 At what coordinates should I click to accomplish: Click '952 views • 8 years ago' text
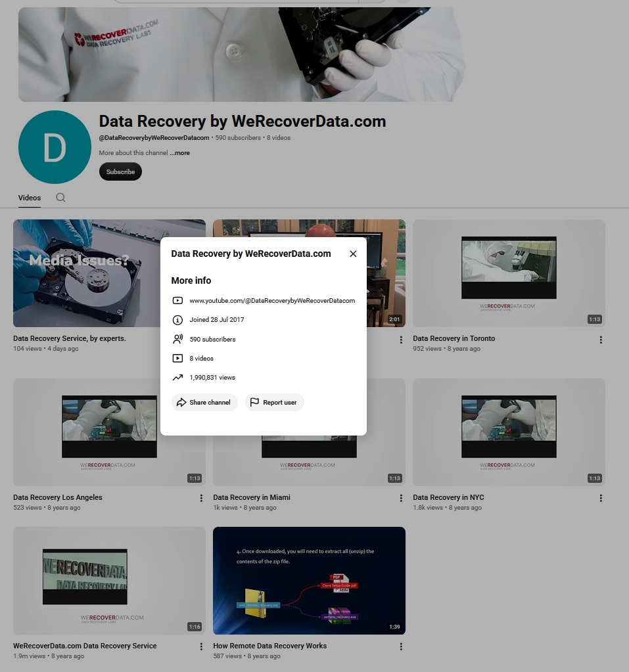click(446, 349)
